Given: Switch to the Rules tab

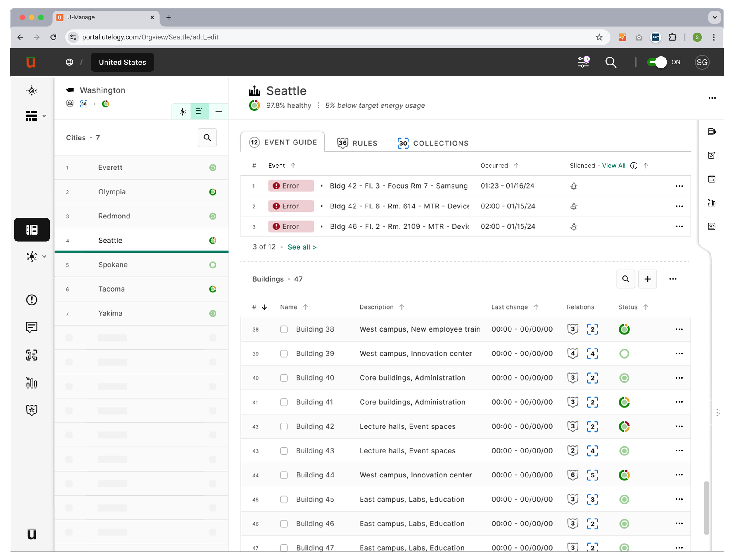Looking at the screenshot, I should tap(357, 143).
